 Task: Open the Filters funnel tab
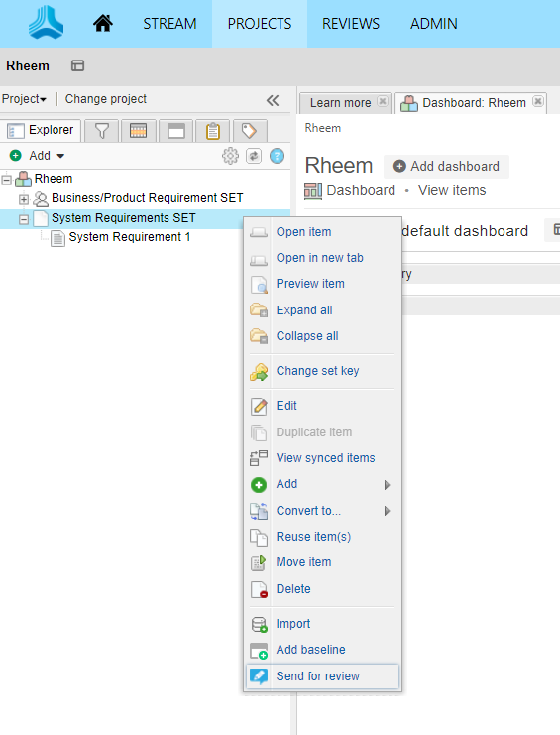(x=102, y=131)
